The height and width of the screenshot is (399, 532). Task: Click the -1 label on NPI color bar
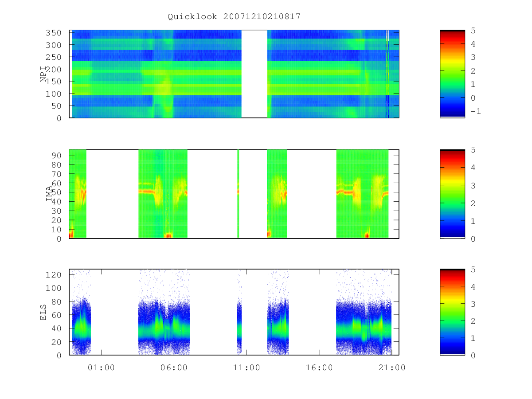[x=475, y=111]
